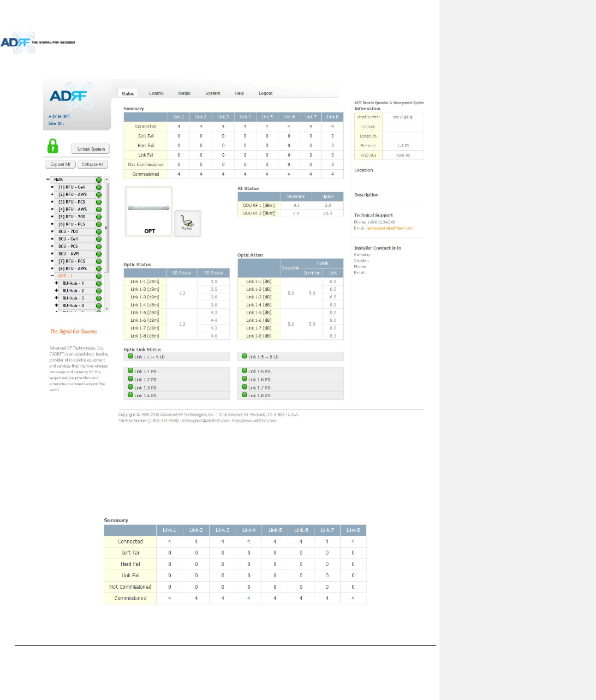
Task: Open the www.adrftech.com footer link
Action: (254, 421)
